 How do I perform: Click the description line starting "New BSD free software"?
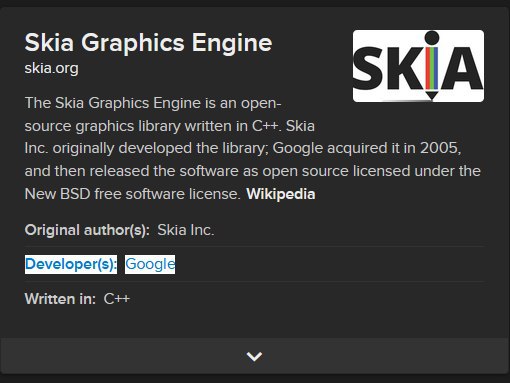point(133,194)
